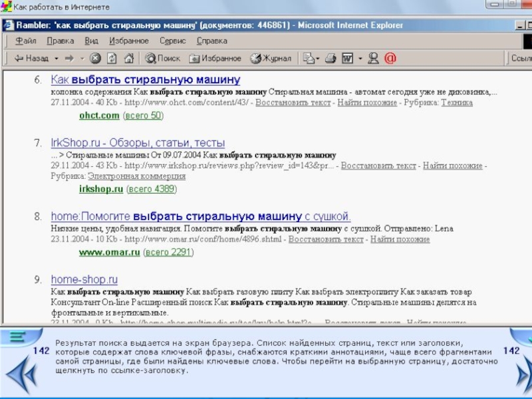Open the Forward history dropdown arrow
The width and height of the screenshot is (532, 399).
click(x=82, y=59)
